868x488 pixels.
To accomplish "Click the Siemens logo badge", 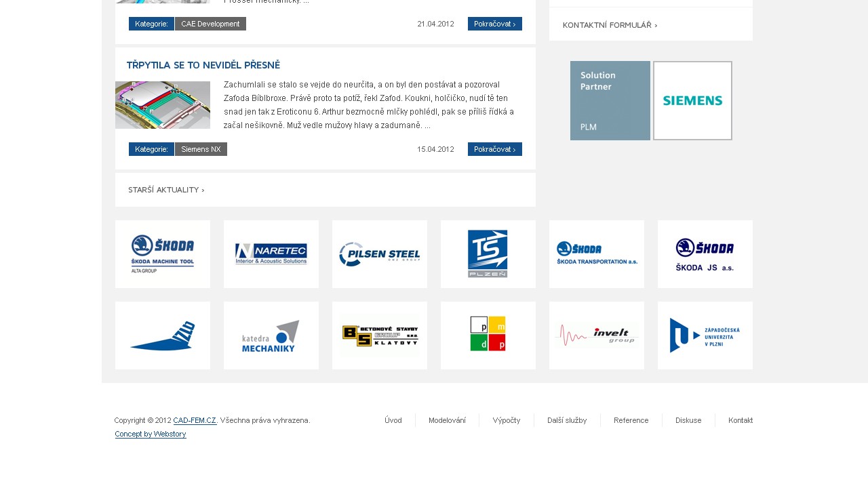I will (692, 100).
